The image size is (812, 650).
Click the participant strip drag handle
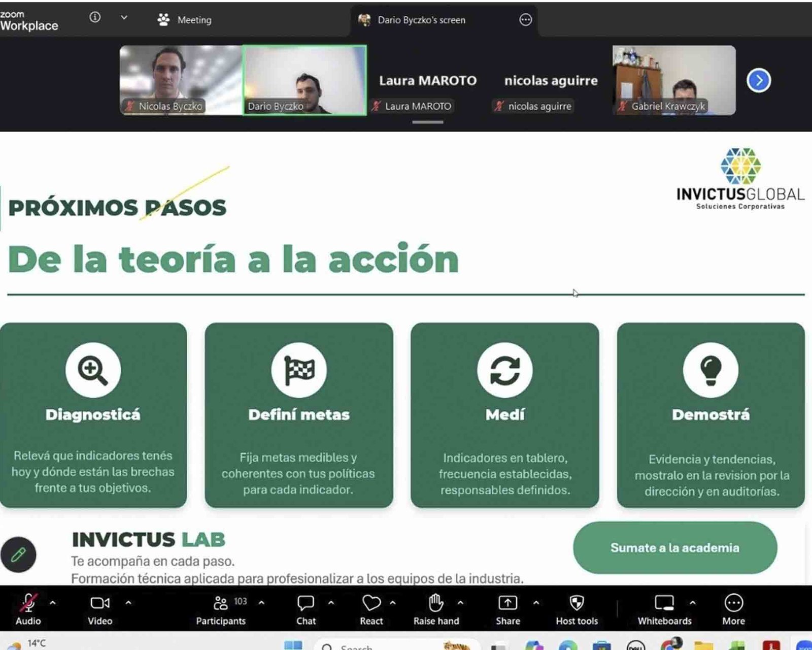click(x=428, y=122)
